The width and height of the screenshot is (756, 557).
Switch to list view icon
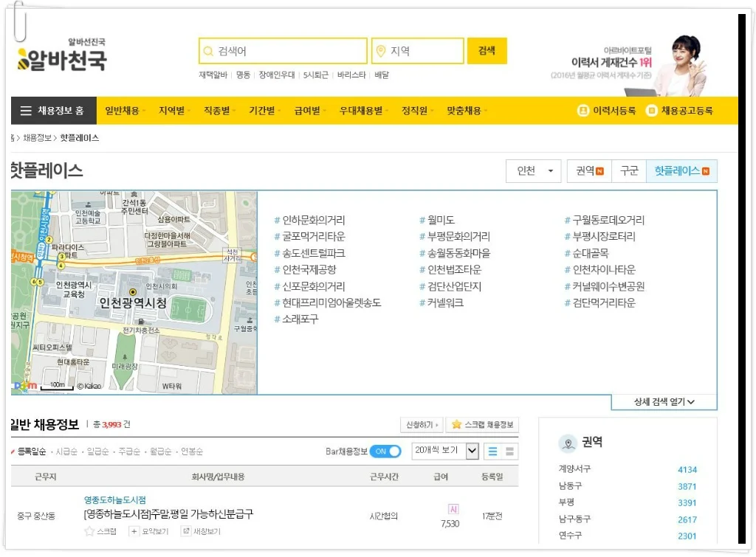tap(492, 452)
